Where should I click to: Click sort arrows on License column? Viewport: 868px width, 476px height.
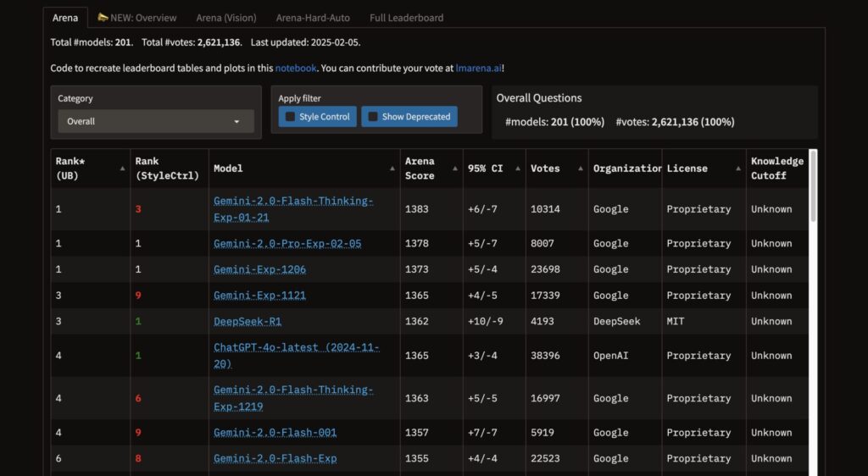click(737, 169)
